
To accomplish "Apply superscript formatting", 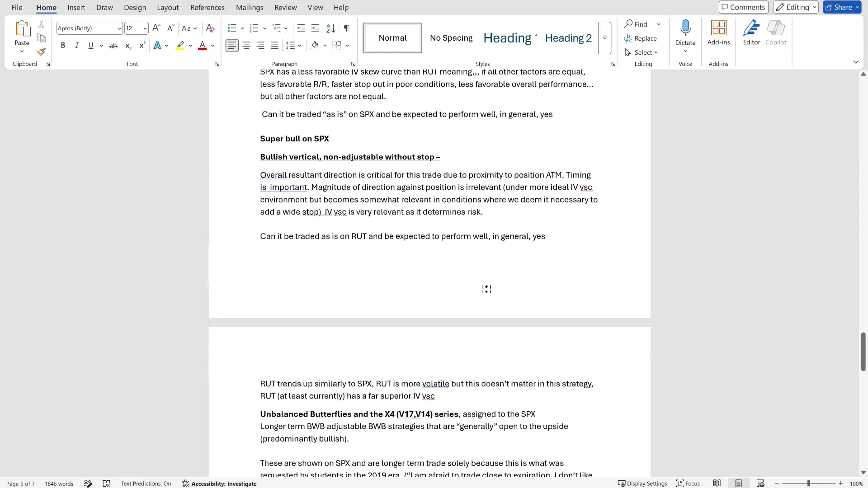I will [142, 46].
